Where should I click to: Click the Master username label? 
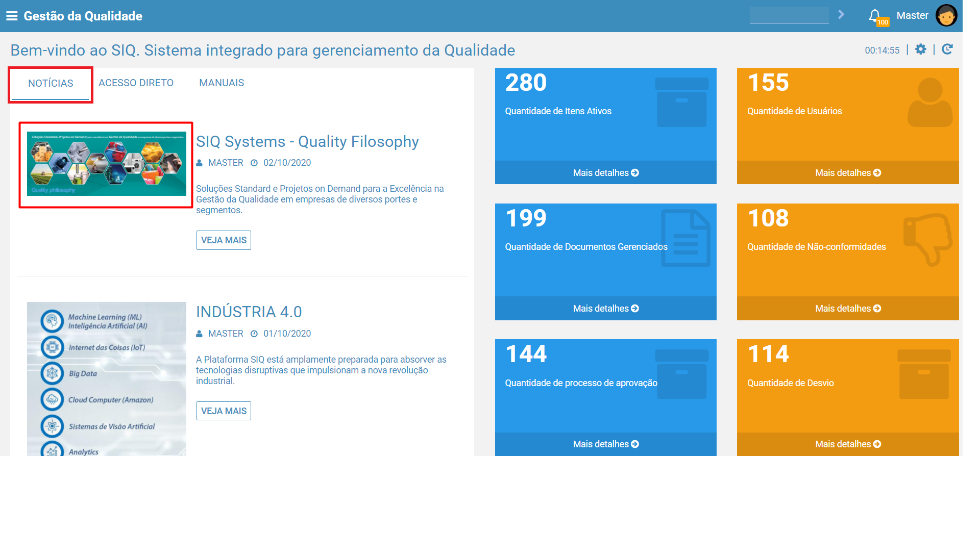point(912,15)
